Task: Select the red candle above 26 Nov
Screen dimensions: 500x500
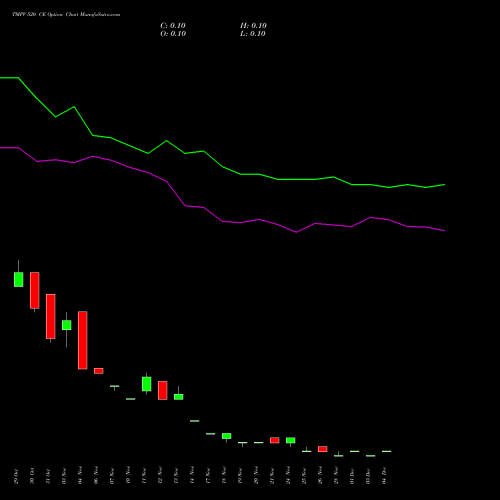Action: tap(323, 449)
